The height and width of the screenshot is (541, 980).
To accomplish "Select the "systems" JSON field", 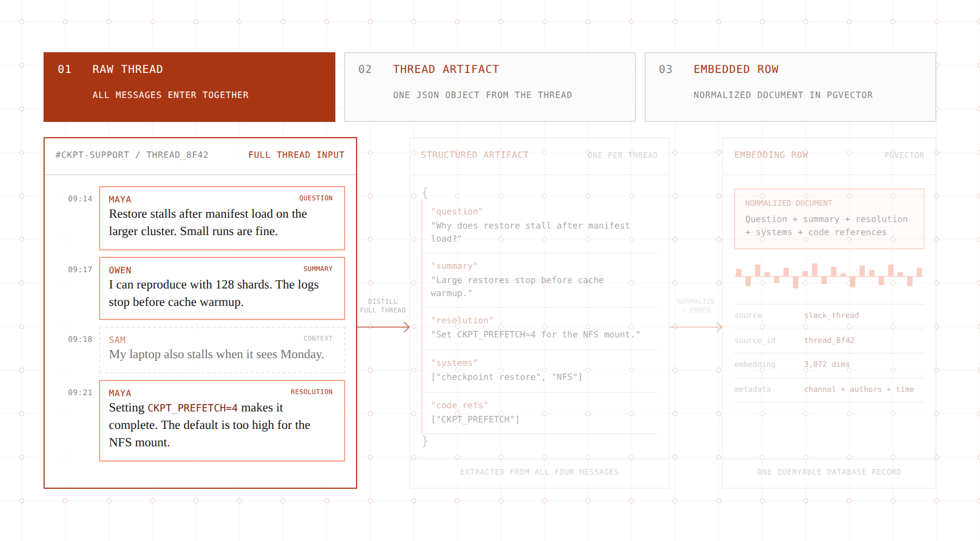I will pos(540,371).
